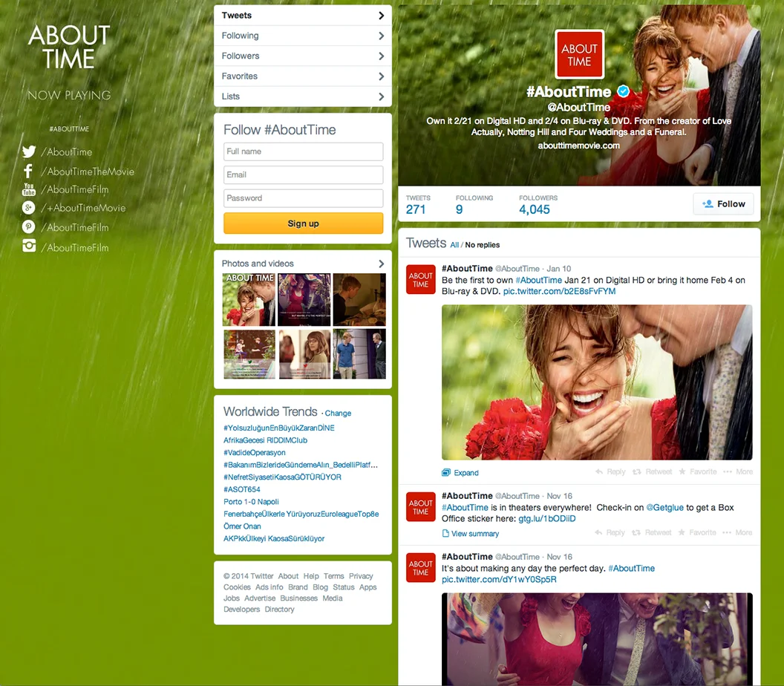The height and width of the screenshot is (686, 784).
Task: Open the Ömer Onan trend
Action: 242,526
